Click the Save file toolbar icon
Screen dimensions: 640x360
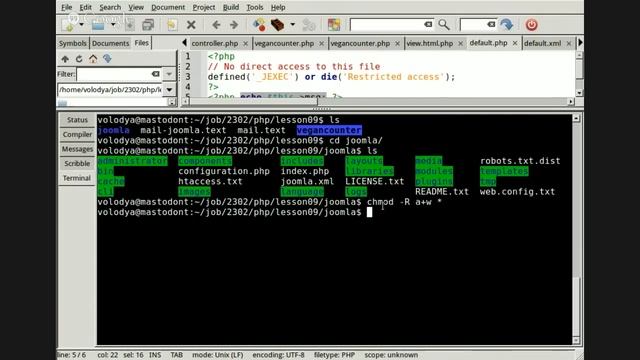(130, 25)
